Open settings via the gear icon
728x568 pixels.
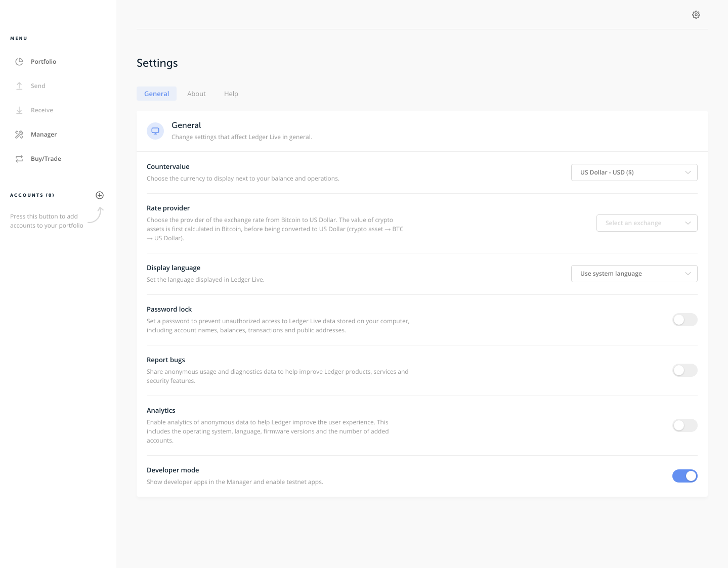click(696, 15)
